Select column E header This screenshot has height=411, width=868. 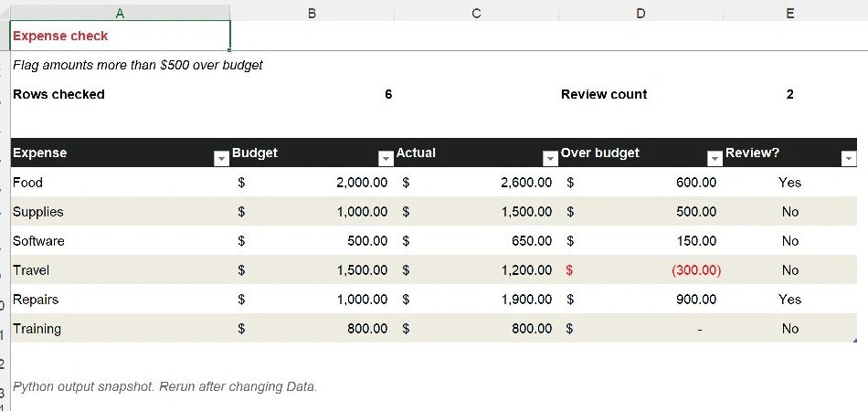[x=790, y=13]
